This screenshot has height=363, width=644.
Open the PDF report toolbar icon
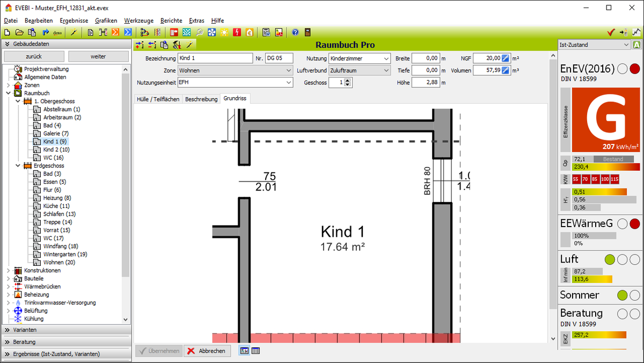click(279, 32)
